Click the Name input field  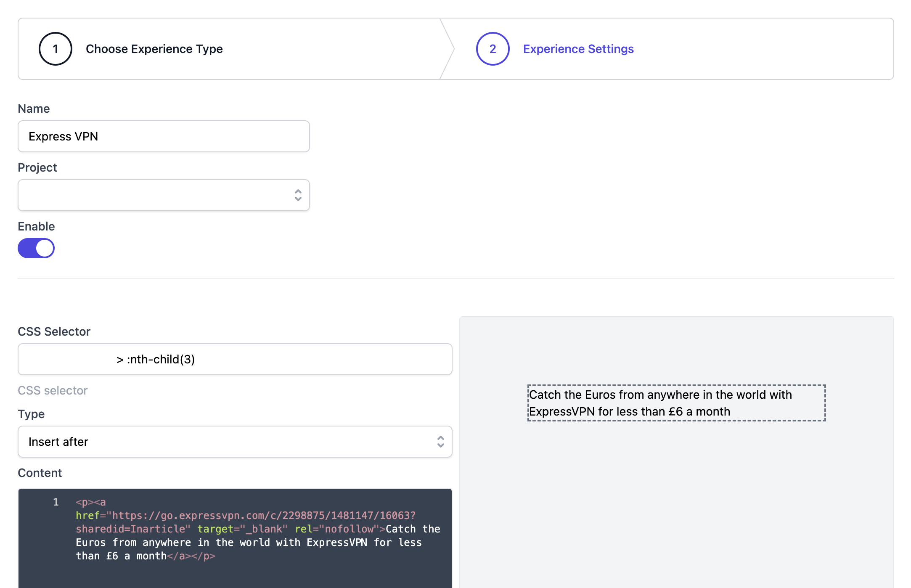(x=164, y=136)
